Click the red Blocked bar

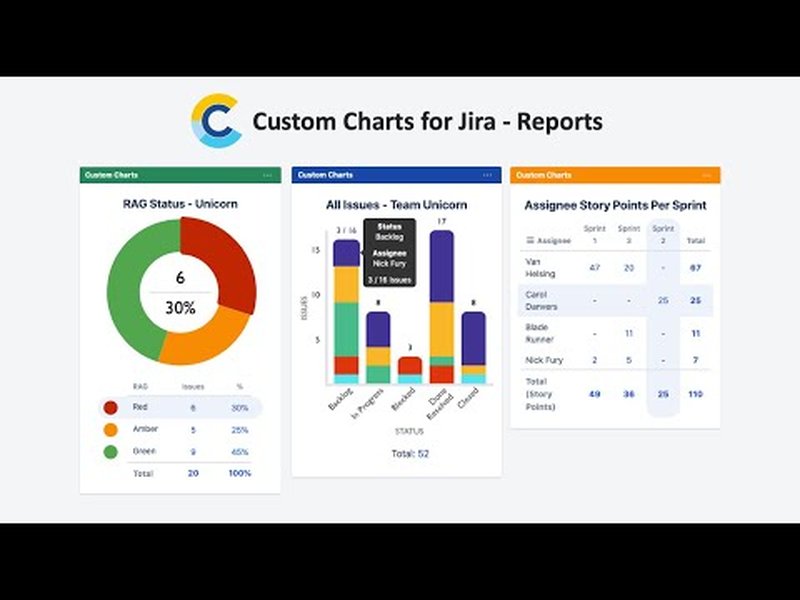pyautogui.click(x=410, y=365)
